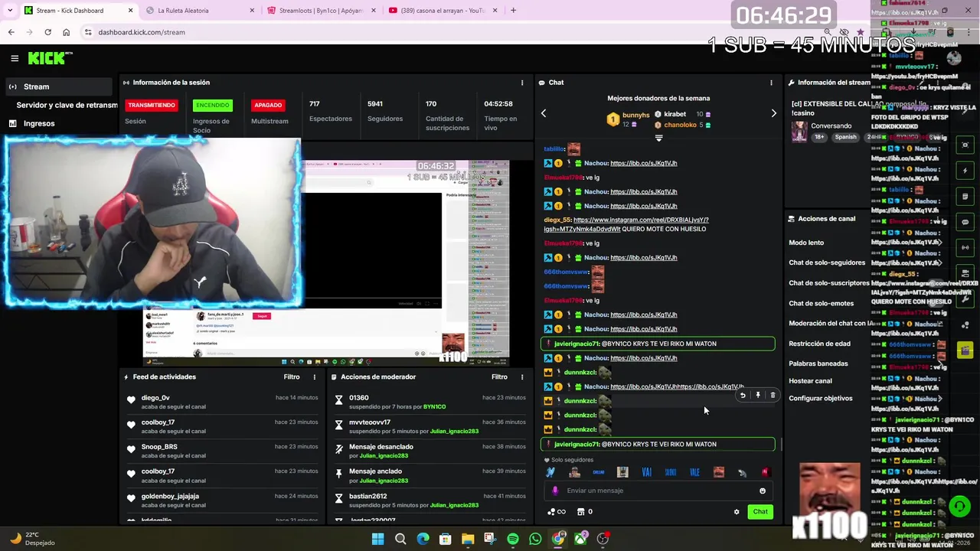Click the purple microphone icon in message box
This screenshot has width=980, height=551.
click(555, 491)
